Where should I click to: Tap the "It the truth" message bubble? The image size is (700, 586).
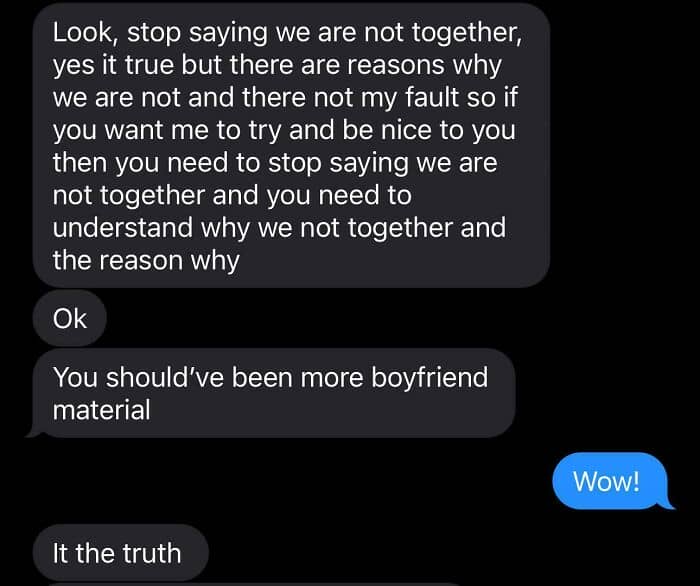coord(121,553)
